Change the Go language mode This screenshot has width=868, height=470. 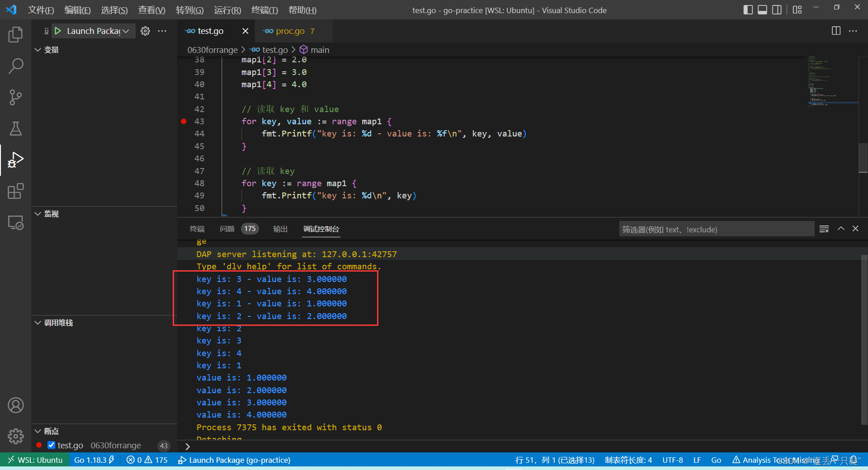tap(716, 460)
